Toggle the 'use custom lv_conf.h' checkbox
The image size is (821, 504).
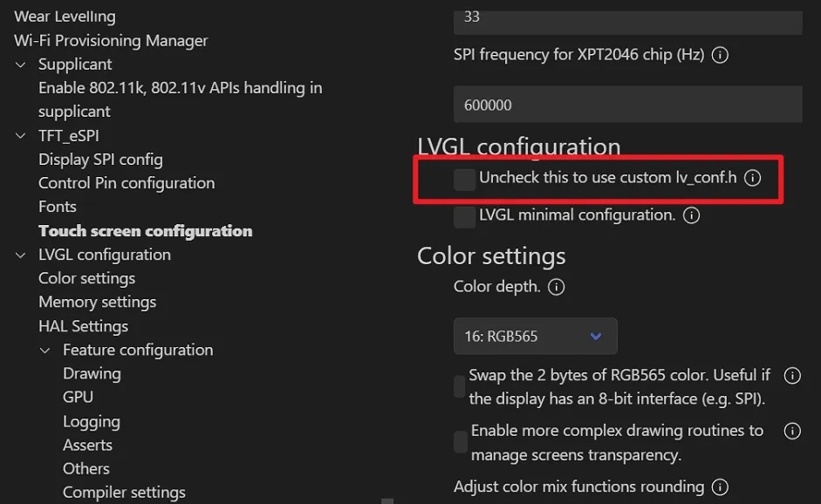pyautogui.click(x=464, y=180)
